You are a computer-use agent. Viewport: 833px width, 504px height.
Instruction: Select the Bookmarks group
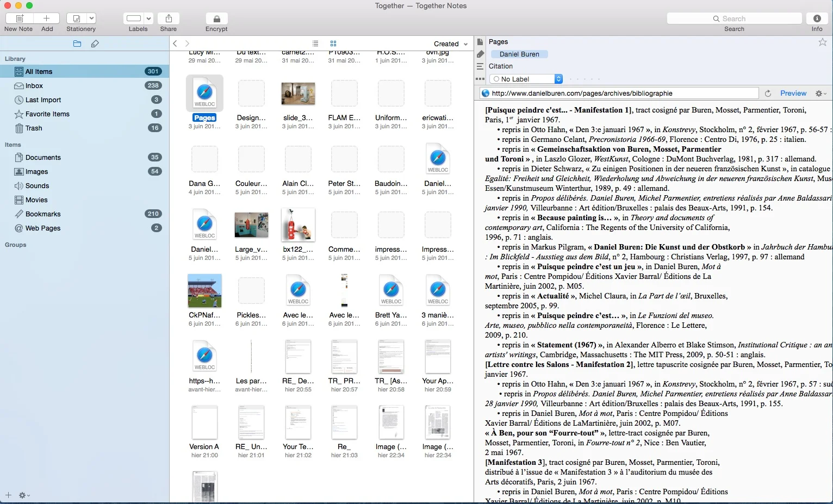(84, 214)
